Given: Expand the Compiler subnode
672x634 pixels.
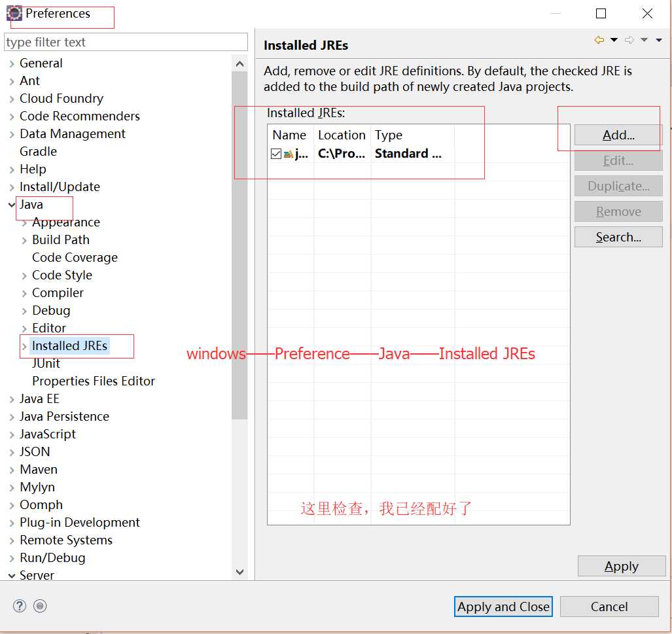Looking at the screenshot, I should tap(24, 293).
